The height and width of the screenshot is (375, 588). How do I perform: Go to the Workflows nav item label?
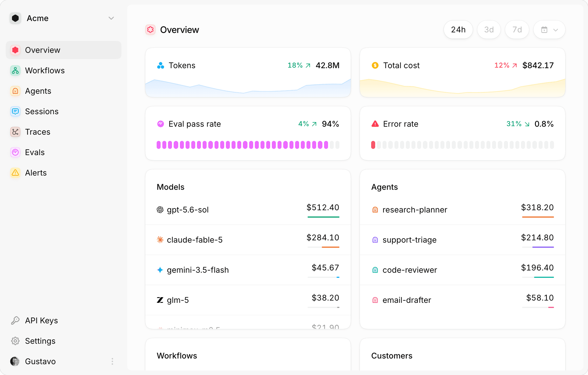click(45, 70)
